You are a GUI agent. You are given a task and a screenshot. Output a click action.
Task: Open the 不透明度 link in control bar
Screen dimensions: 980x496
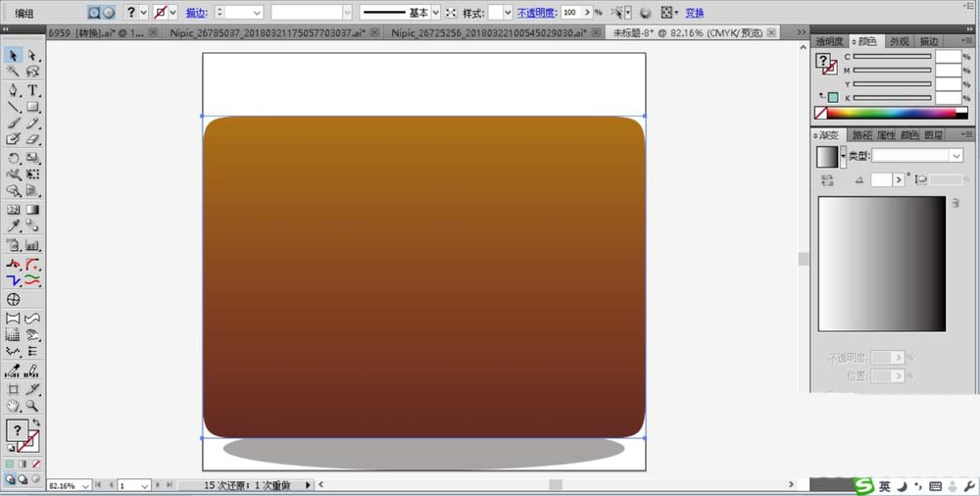click(x=537, y=13)
